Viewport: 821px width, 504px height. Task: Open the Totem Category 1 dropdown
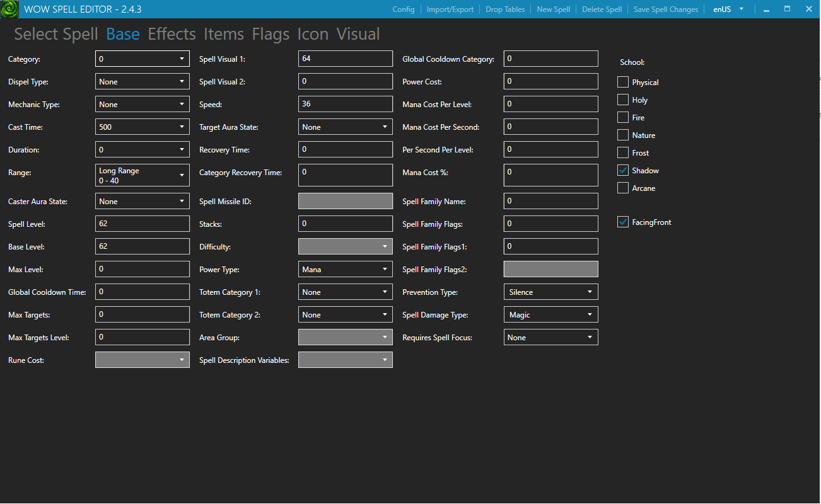pyautogui.click(x=345, y=292)
